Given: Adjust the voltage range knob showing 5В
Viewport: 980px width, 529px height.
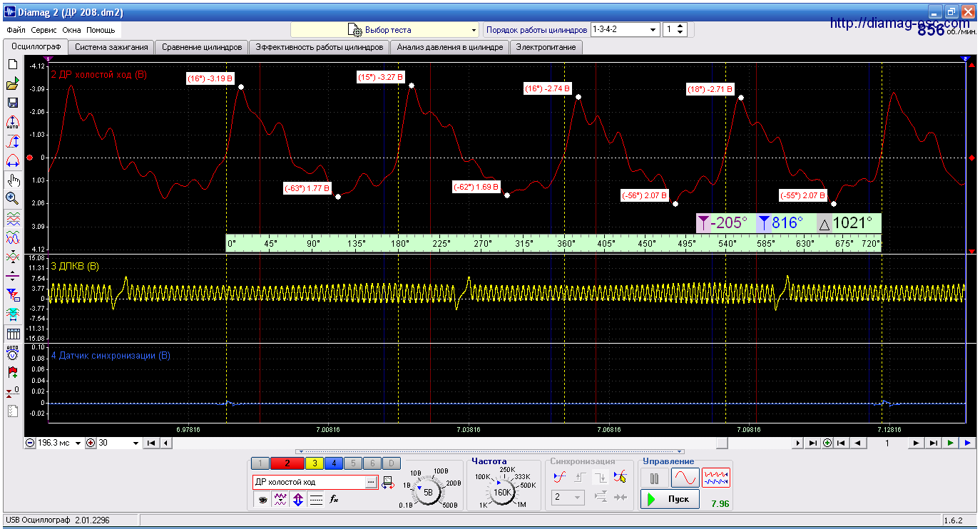Looking at the screenshot, I should coord(428,492).
